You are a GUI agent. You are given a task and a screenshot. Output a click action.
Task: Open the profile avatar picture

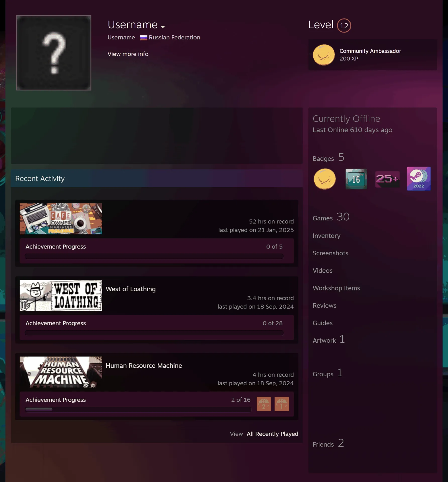[x=54, y=53]
